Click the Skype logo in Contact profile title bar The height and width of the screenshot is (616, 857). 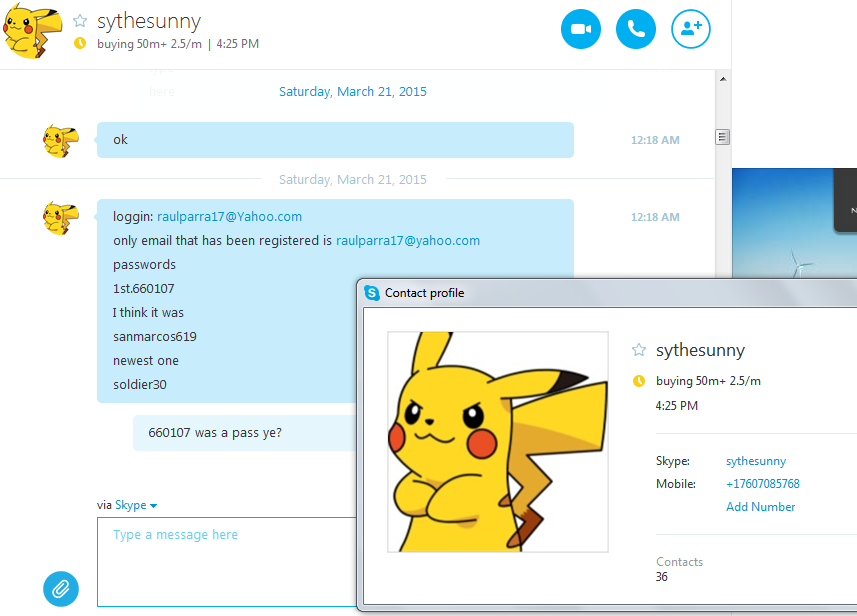(372, 293)
